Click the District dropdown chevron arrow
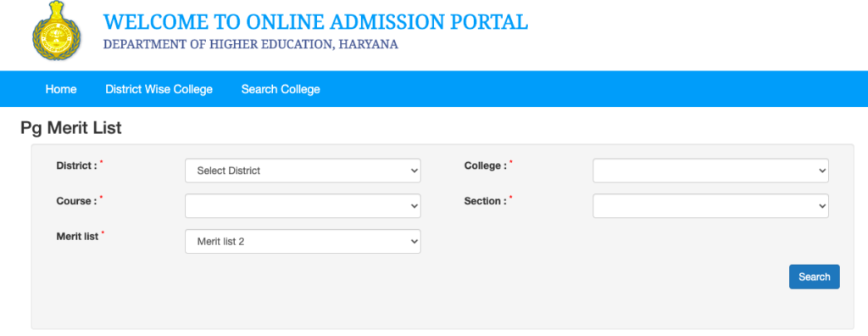 (414, 171)
